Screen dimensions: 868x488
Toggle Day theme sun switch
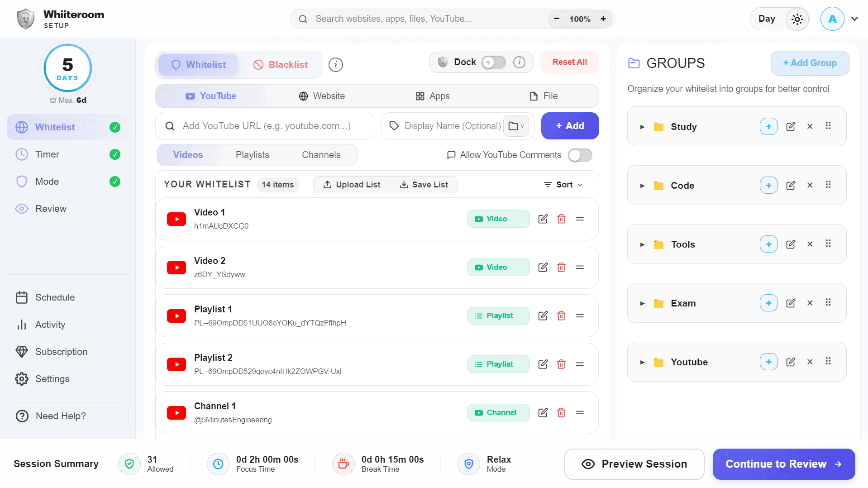pos(797,19)
